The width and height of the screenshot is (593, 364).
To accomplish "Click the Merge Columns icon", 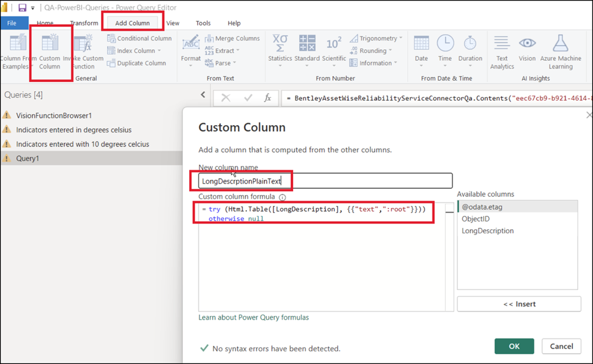I will point(209,38).
